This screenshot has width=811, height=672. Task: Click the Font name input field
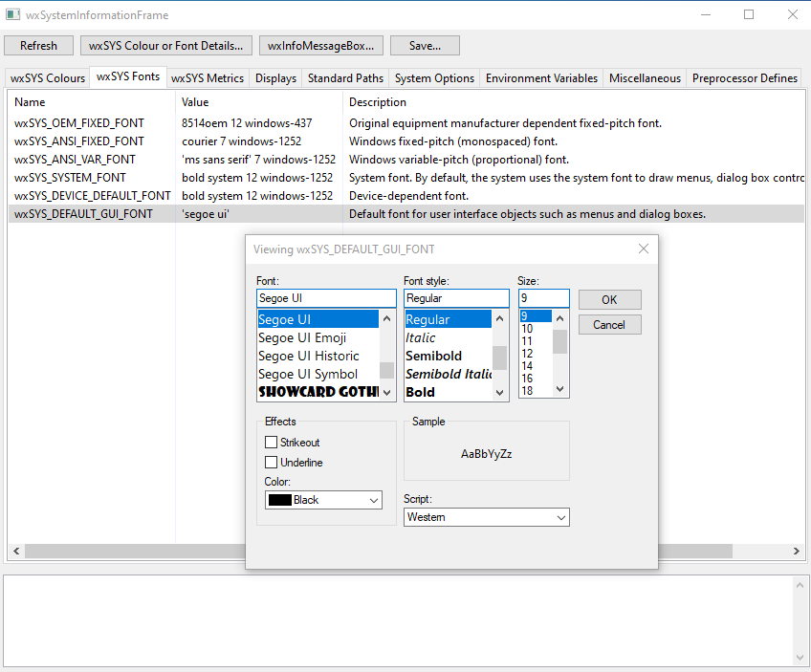326,298
